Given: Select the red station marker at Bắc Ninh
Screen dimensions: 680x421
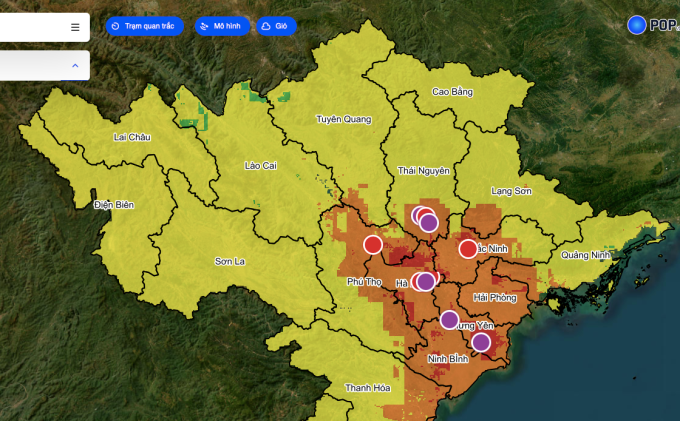Looking at the screenshot, I should point(468,249).
